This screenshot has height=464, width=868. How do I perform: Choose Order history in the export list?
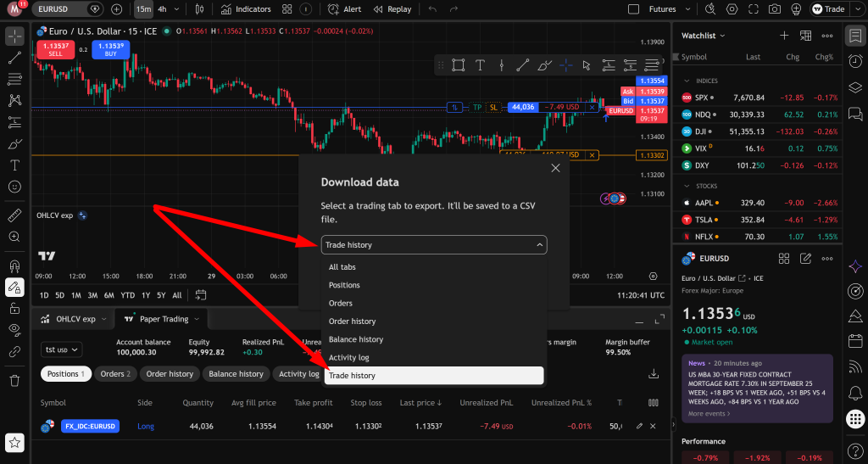click(x=434, y=321)
